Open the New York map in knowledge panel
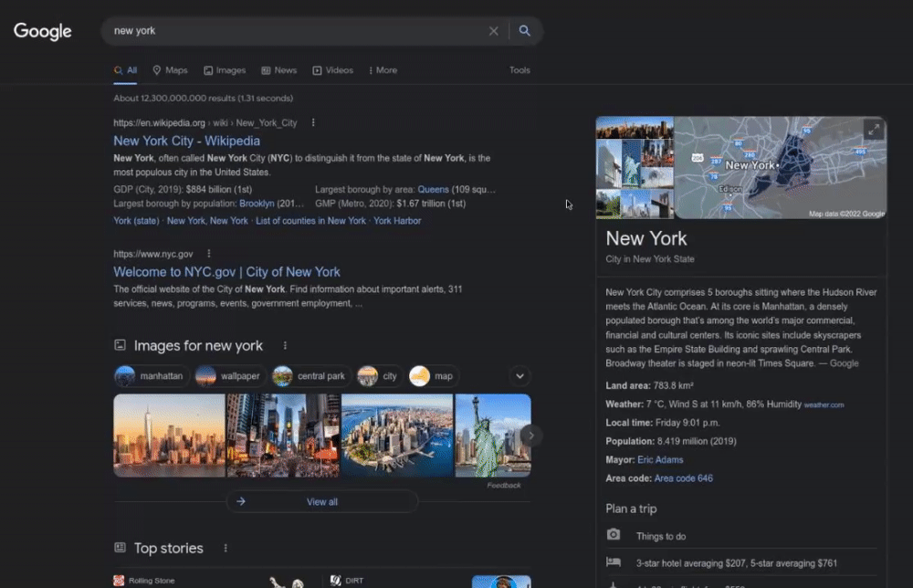Screen dimensions: 913x588 click(x=781, y=168)
